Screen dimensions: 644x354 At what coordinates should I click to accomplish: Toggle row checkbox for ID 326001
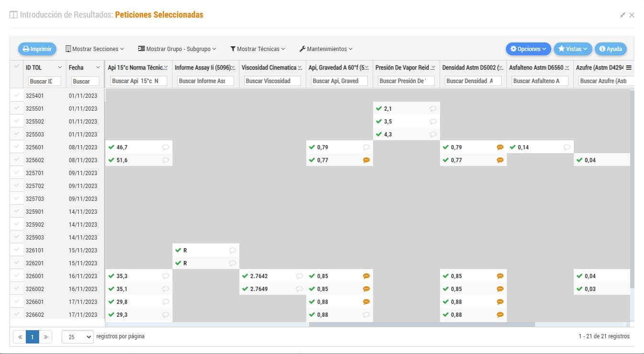click(x=17, y=276)
